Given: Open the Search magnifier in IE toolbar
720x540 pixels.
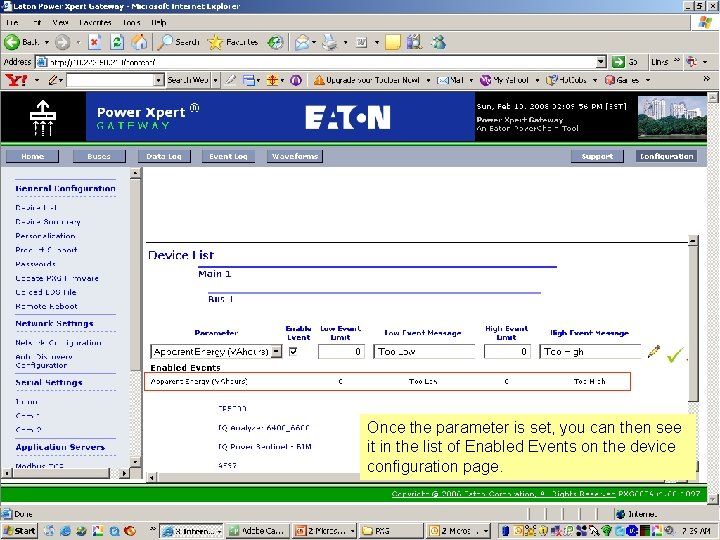Looking at the screenshot, I should (x=164, y=42).
